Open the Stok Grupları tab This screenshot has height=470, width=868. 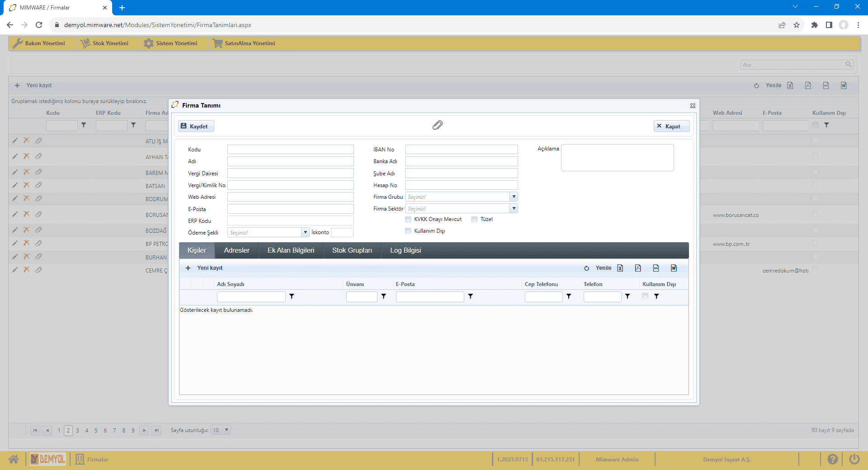(x=352, y=250)
